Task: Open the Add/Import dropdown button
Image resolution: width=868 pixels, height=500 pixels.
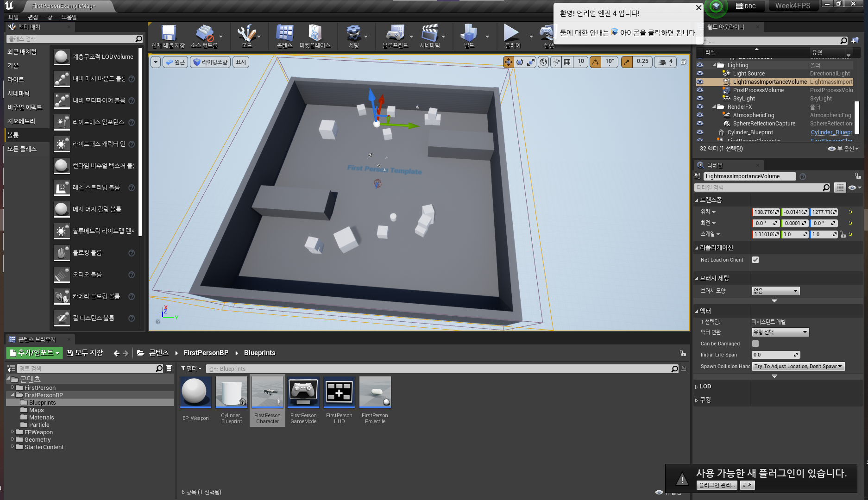Action: point(34,353)
